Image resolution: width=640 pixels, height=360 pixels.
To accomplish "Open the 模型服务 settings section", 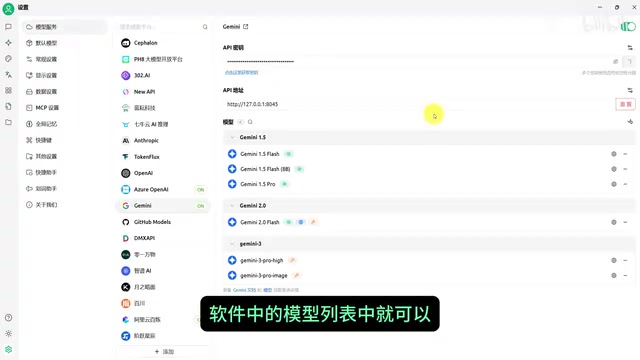I will (x=64, y=27).
